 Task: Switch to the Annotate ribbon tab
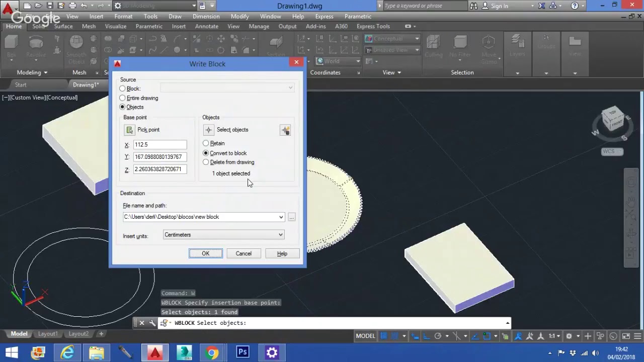206,26
